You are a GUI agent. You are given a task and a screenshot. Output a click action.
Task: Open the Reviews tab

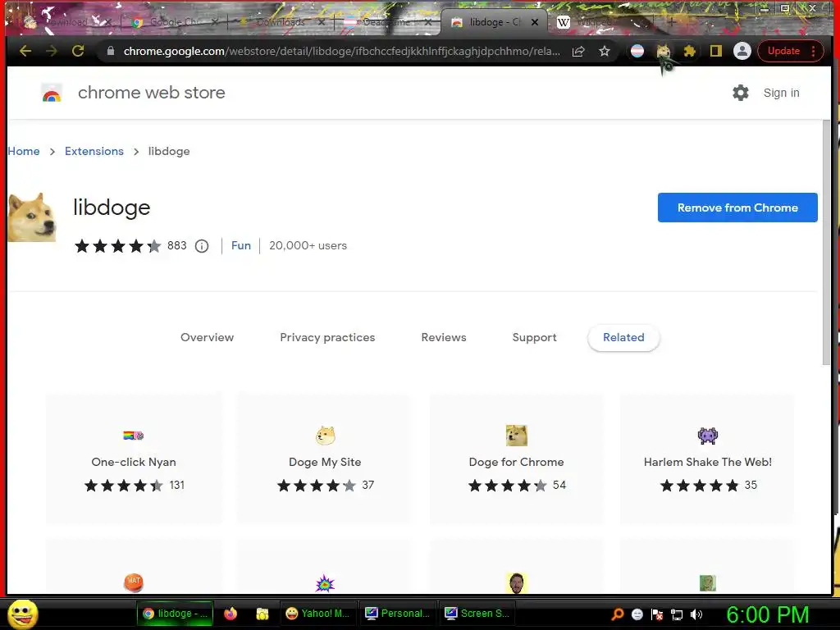point(444,337)
